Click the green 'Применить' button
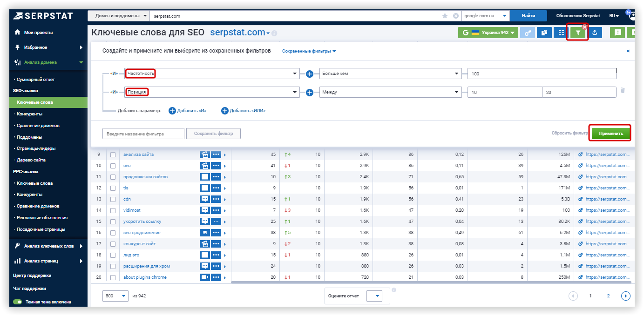Image resolution: width=644 pixels, height=316 pixels. [x=611, y=133]
